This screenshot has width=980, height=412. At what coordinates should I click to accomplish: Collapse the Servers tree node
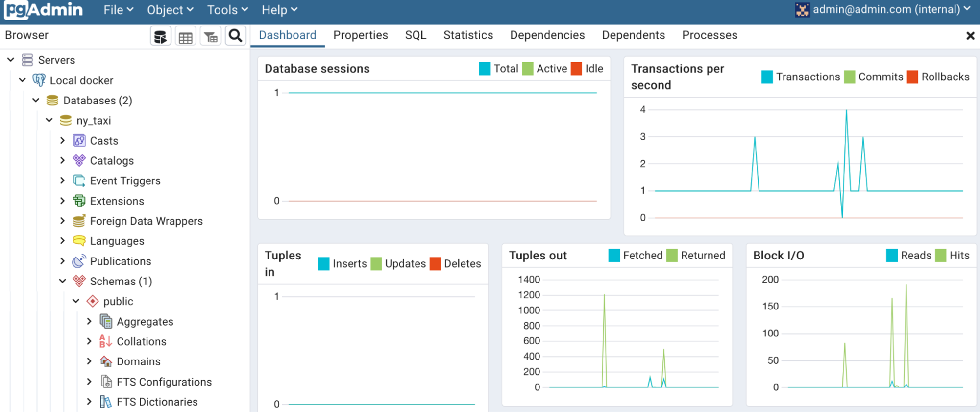tap(11, 60)
